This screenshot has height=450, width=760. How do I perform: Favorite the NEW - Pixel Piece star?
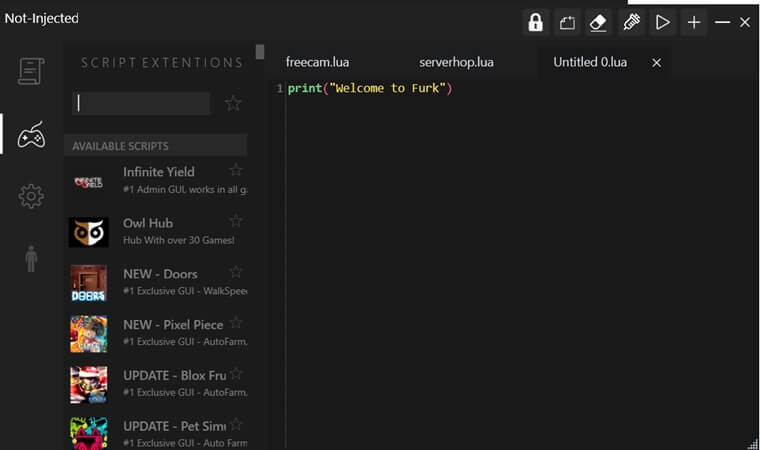(236, 322)
